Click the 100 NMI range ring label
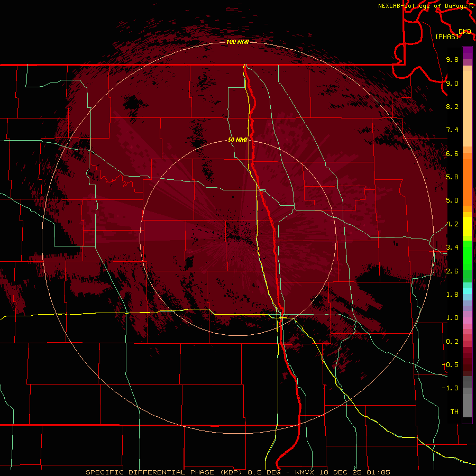The height and width of the screenshot is (476, 476). coord(237,42)
